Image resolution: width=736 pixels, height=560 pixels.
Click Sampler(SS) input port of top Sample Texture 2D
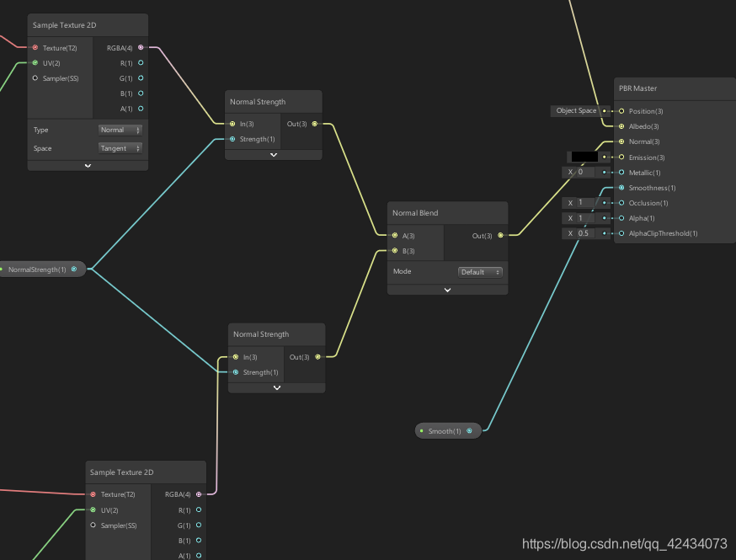pyautogui.click(x=35, y=78)
